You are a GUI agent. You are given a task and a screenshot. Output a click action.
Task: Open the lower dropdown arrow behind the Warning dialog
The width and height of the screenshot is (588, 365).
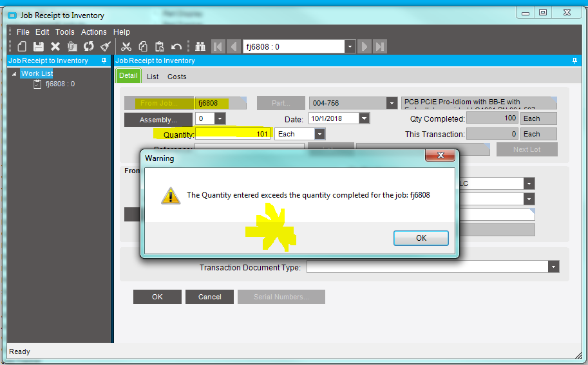coord(529,199)
